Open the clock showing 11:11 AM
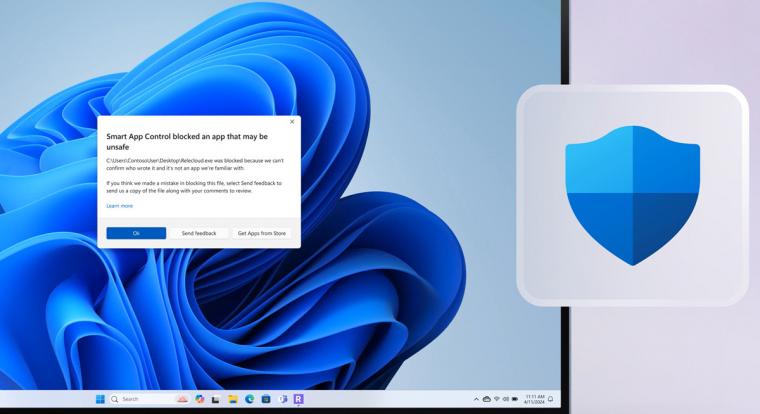Image resolution: width=760 pixels, height=414 pixels. pos(535,399)
